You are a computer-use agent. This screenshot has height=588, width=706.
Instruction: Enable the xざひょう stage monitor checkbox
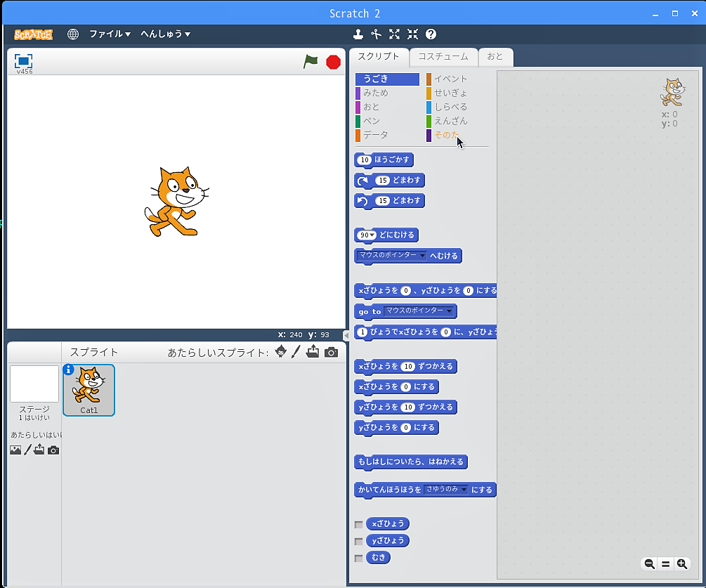358,525
